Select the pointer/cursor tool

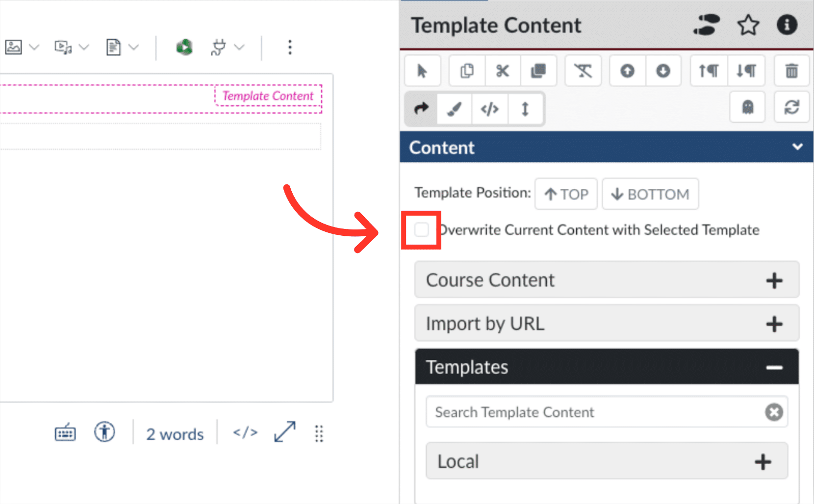tap(422, 71)
